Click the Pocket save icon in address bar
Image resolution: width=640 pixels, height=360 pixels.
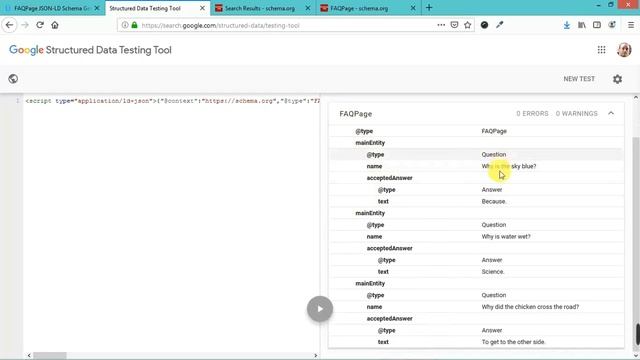tap(454, 25)
